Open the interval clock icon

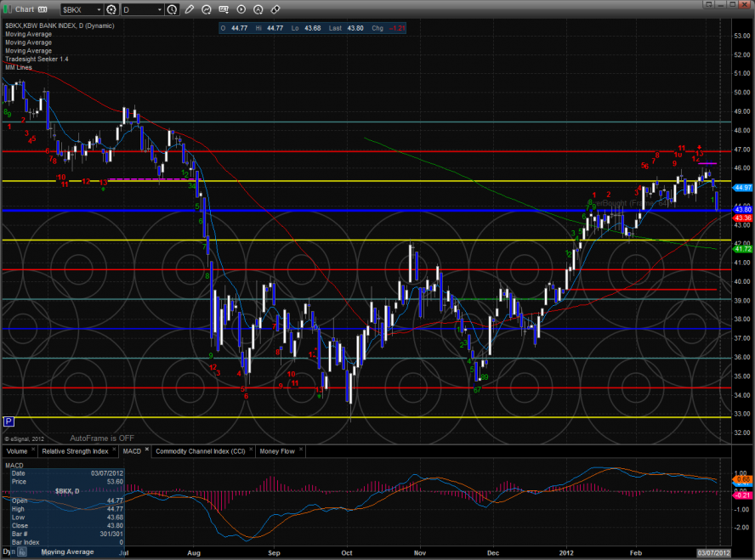tap(173, 9)
